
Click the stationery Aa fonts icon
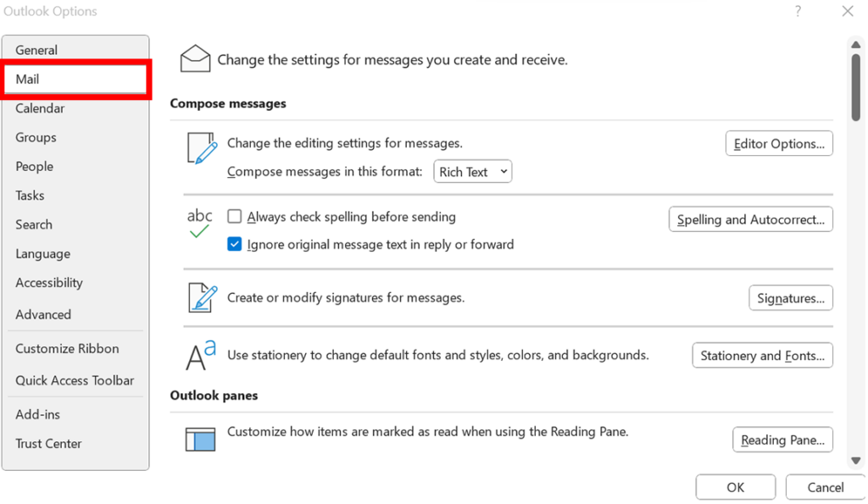198,355
